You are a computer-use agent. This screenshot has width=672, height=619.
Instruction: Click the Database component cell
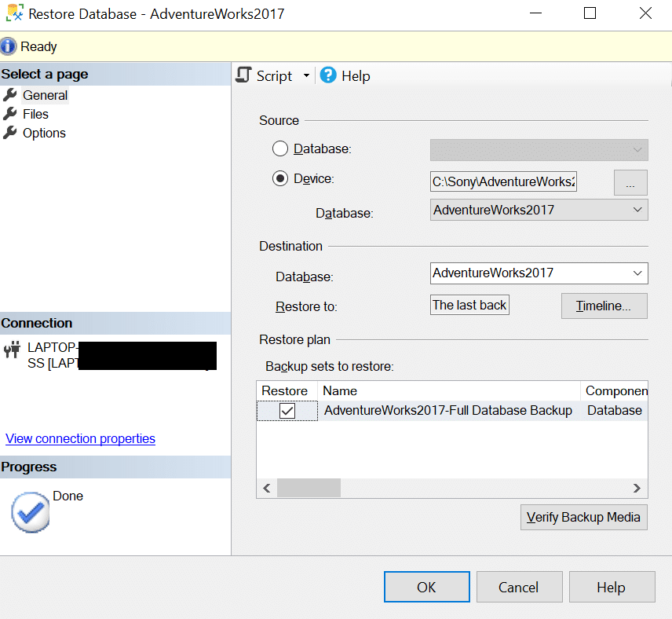point(614,411)
